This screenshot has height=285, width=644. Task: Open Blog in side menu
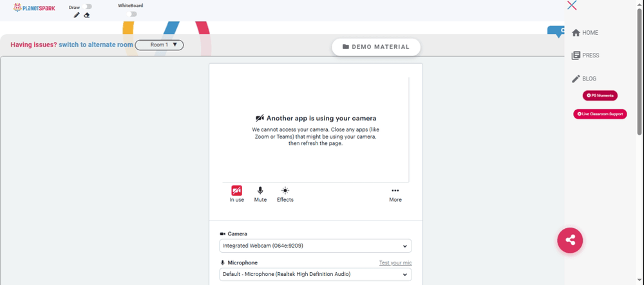584,79
